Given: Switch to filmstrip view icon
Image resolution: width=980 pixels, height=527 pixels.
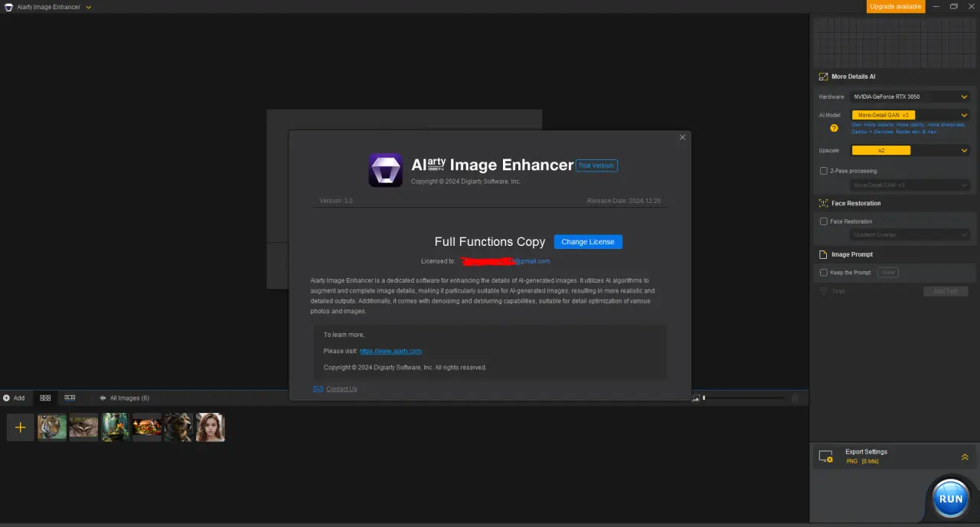Looking at the screenshot, I should [70, 398].
